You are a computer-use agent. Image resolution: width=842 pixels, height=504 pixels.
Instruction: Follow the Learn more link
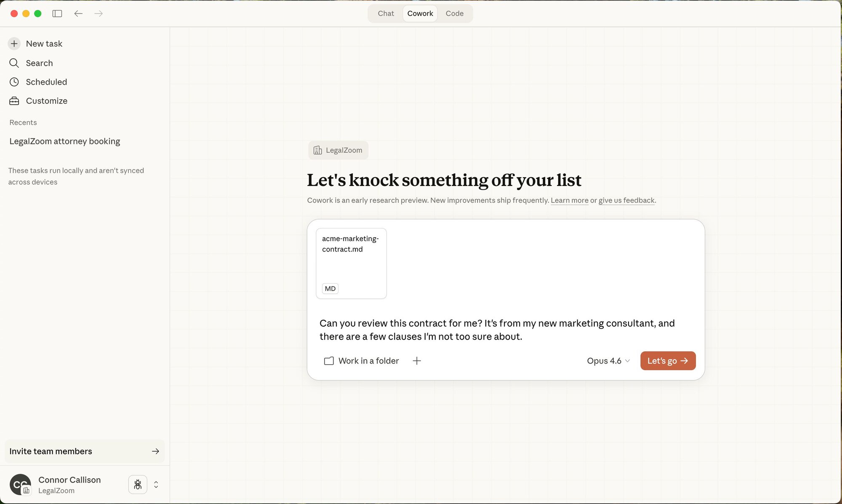(569, 200)
